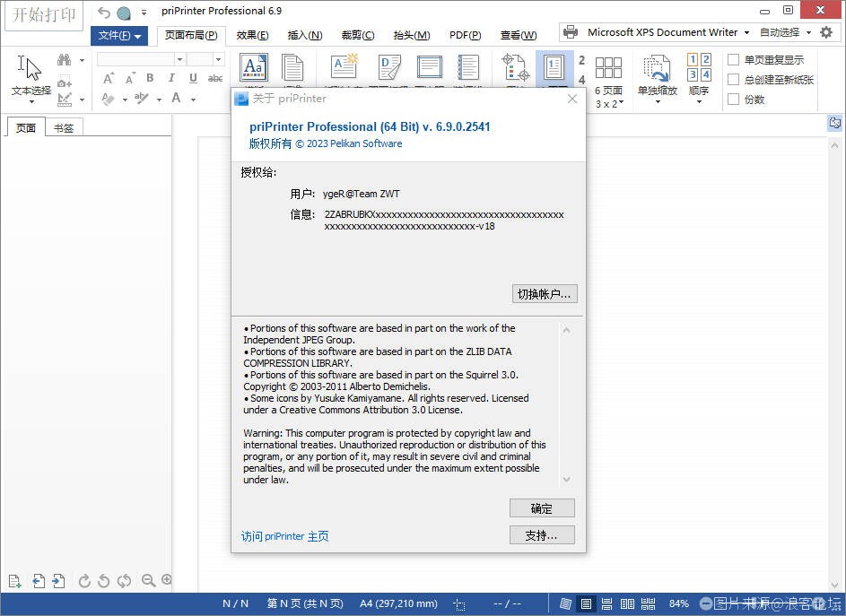
Task: Select the 文本选择 text selection tool
Action: pos(31,78)
